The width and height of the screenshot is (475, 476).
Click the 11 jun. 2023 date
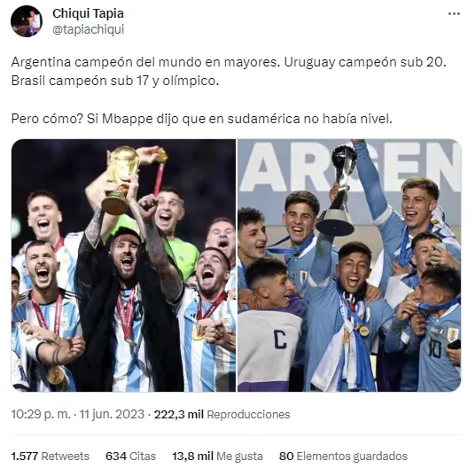click(112, 414)
